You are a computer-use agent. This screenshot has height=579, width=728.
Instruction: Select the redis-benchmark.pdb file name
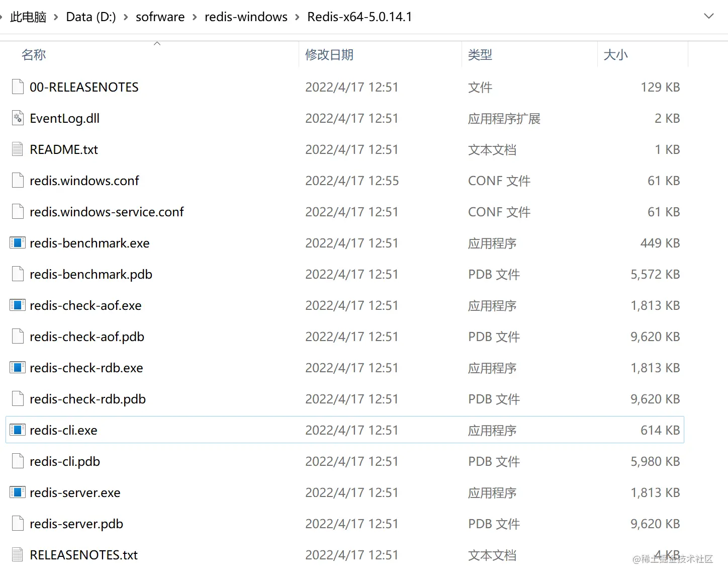click(91, 274)
